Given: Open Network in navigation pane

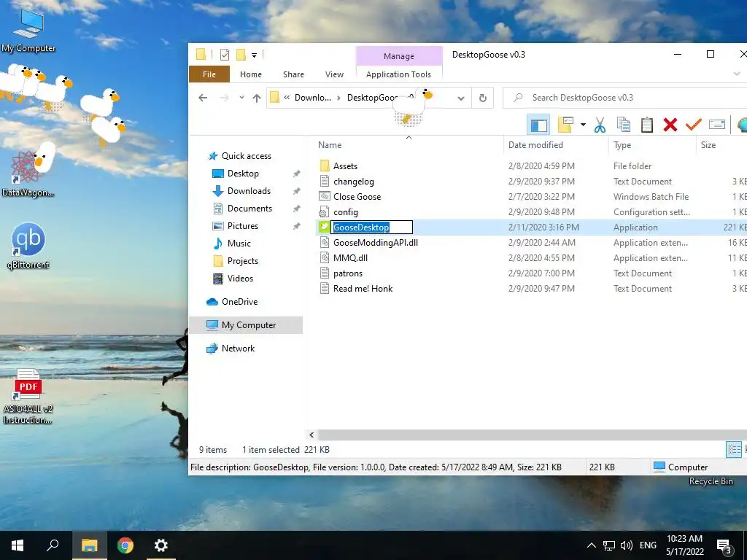Looking at the screenshot, I should (238, 349).
